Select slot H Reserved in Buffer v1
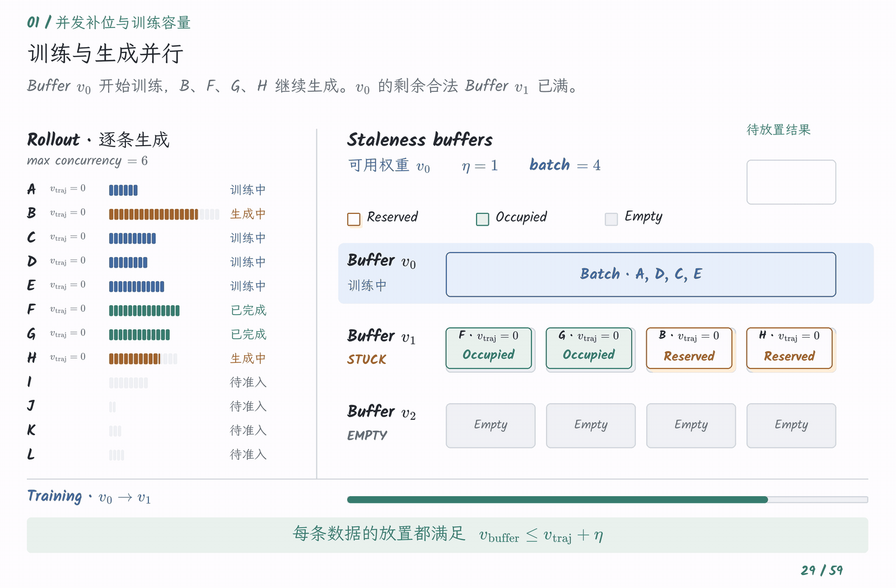This screenshot has width=896, height=588. [x=790, y=348]
